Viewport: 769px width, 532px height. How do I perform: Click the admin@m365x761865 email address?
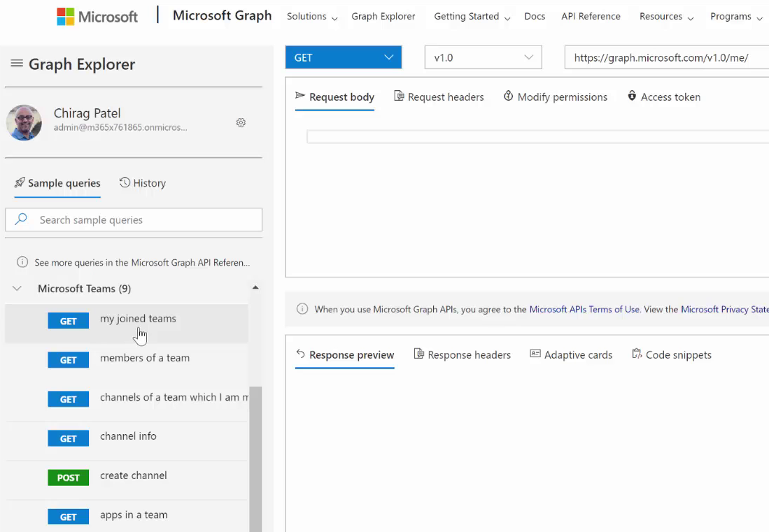pyautogui.click(x=120, y=127)
